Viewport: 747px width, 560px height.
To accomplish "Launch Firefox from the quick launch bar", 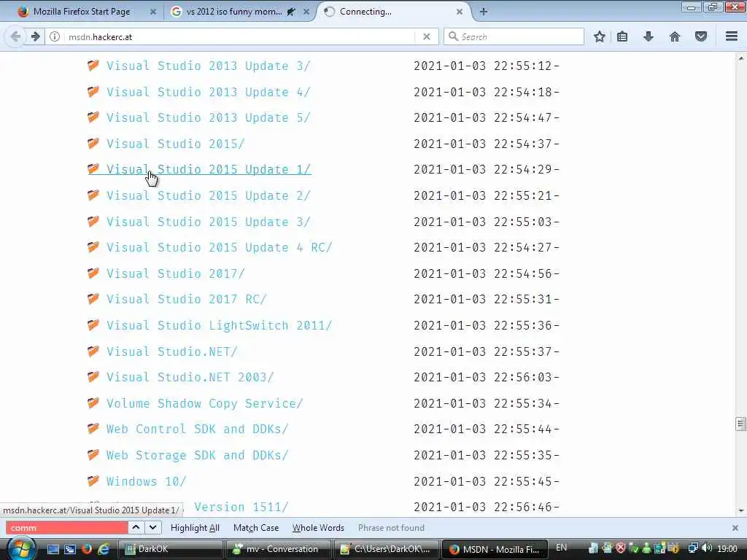I will tap(87, 549).
